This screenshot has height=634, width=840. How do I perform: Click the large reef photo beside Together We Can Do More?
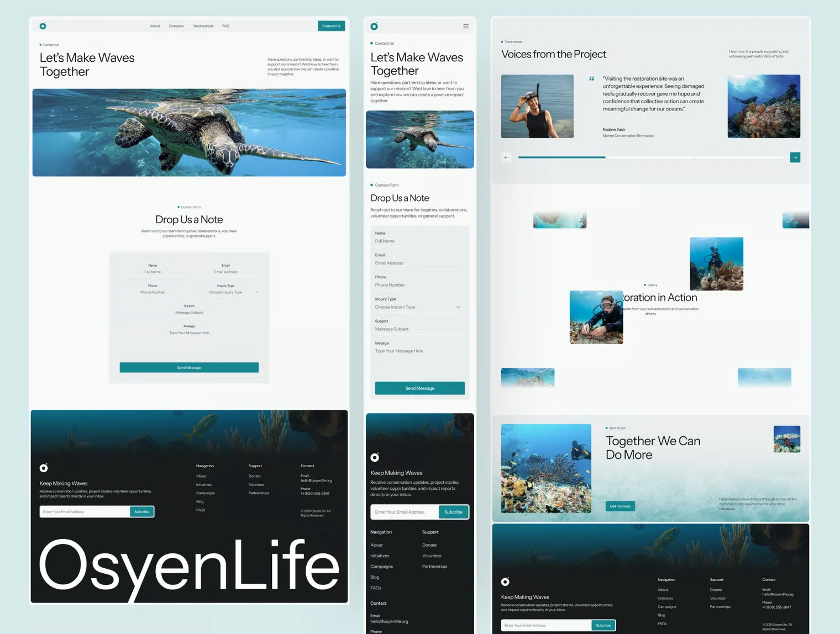coord(546,468)
